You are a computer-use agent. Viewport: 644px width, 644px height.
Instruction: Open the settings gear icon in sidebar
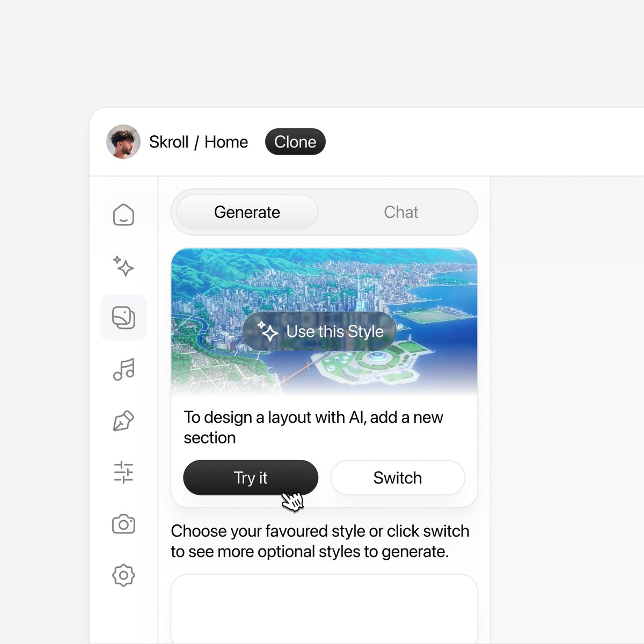click(x=123, y=575)
